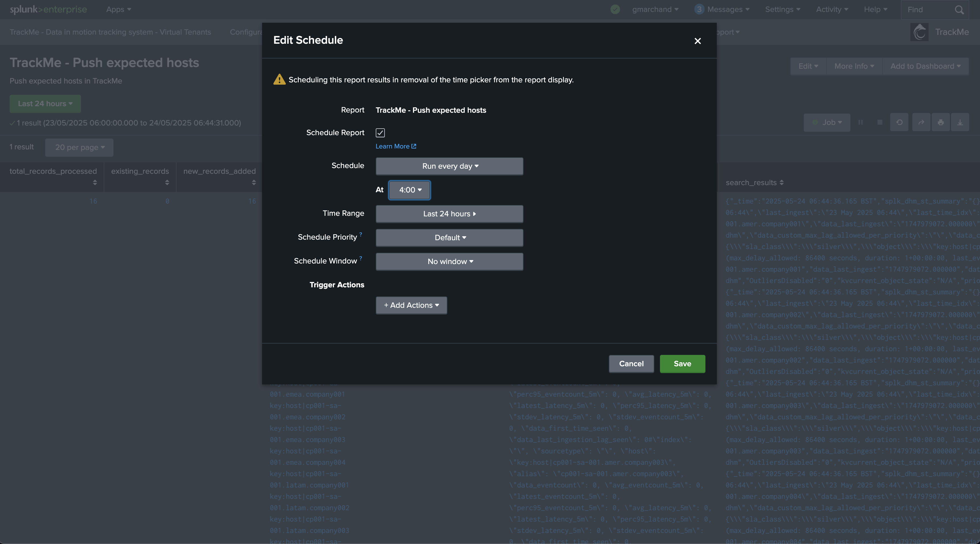Open the 4:00 time dropdown
This screenshot has height=544, width=980.
[x=409, y=190]
